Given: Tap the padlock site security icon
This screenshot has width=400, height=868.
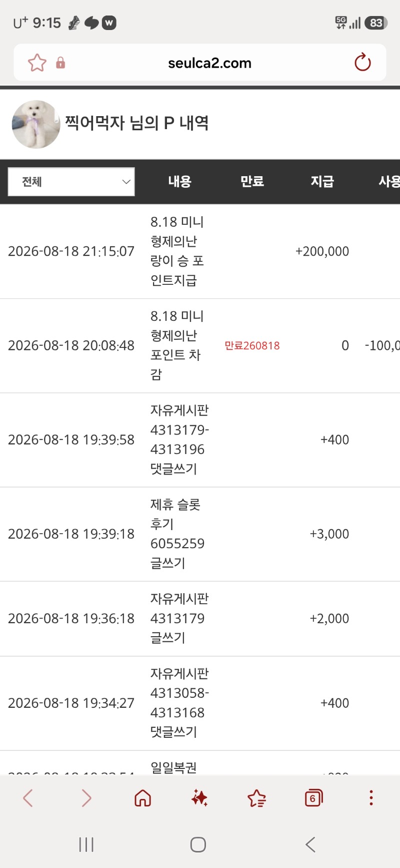Looking at the screenshot, I should tap(60, 63).
